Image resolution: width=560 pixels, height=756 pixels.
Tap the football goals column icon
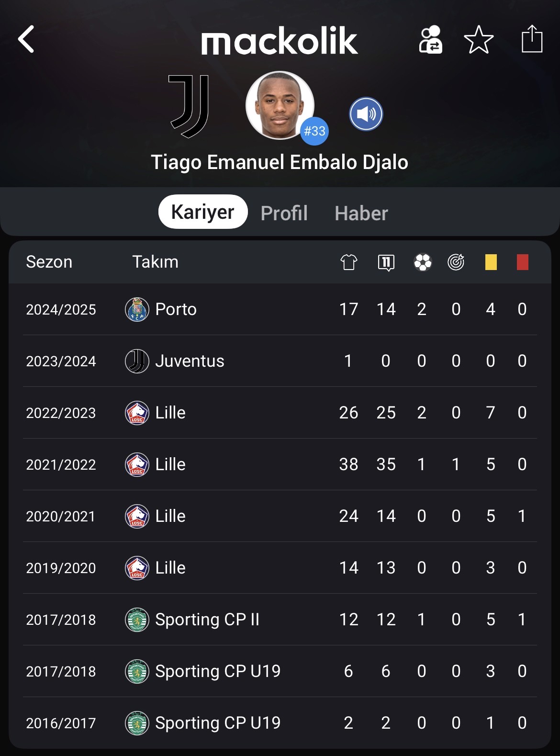tap(423, 262)
